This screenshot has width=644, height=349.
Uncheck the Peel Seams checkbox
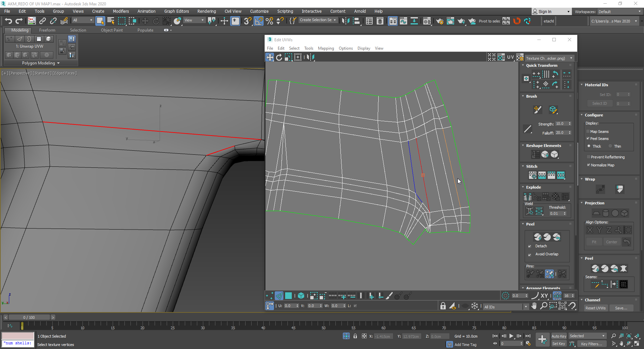(588, 139)
